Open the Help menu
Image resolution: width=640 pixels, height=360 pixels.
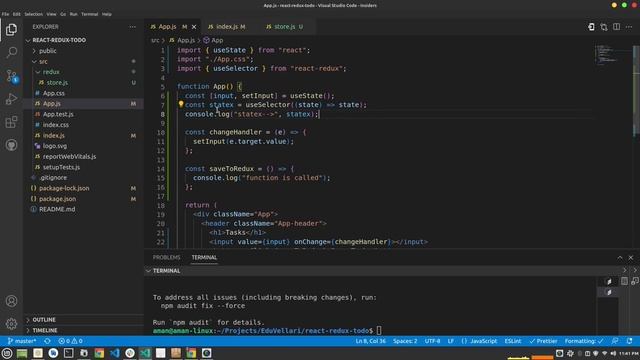point(107,14)
